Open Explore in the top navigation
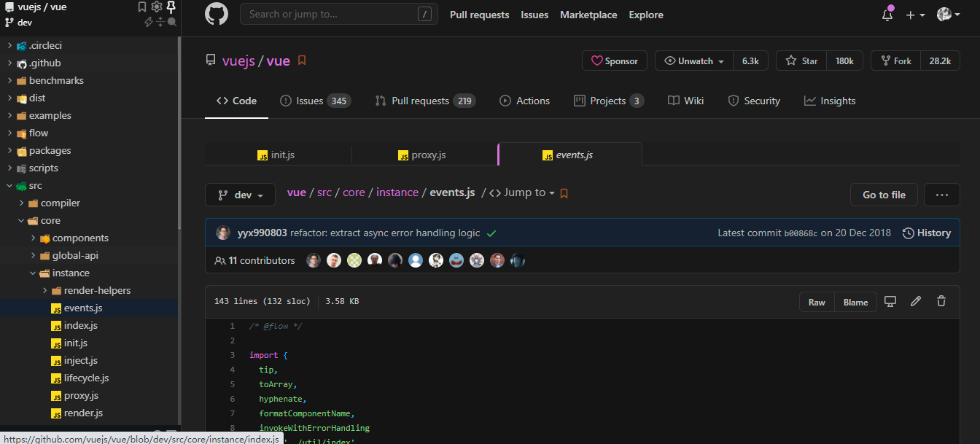980x444 pixels. (x=646, y=15)
